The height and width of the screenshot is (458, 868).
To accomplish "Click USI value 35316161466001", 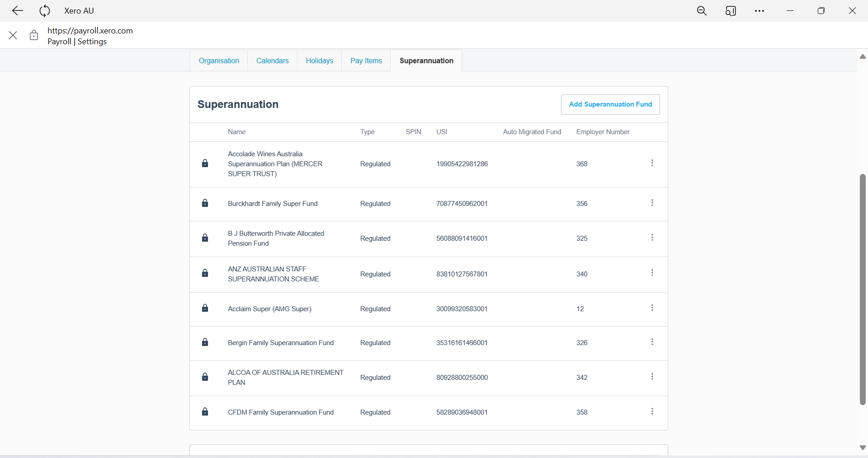I will coord(462,343).
